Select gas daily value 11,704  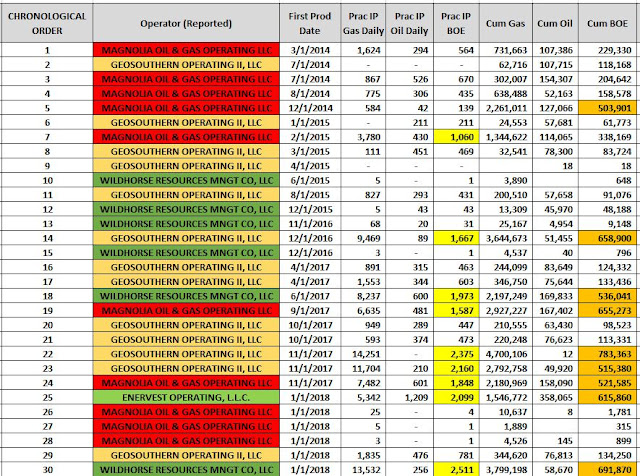363,369
